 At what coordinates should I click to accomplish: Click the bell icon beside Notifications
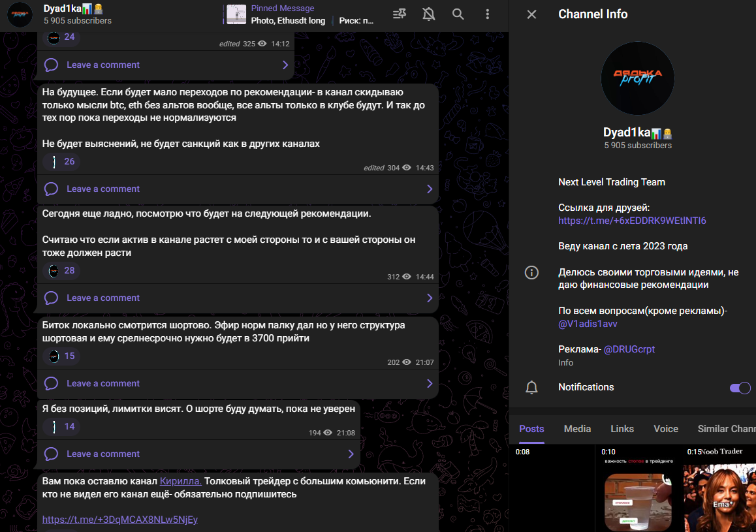[531, 388]
